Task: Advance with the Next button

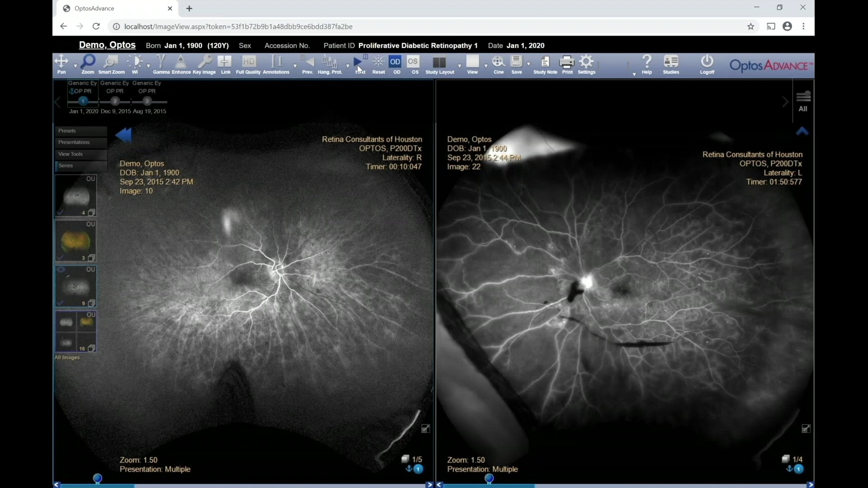Action: point(360,65)
